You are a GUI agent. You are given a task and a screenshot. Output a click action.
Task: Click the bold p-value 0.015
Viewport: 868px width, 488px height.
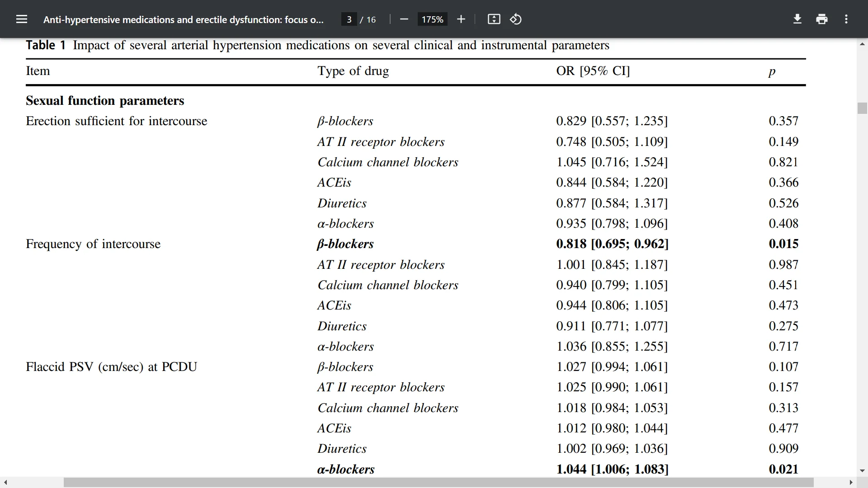point(783,244)
